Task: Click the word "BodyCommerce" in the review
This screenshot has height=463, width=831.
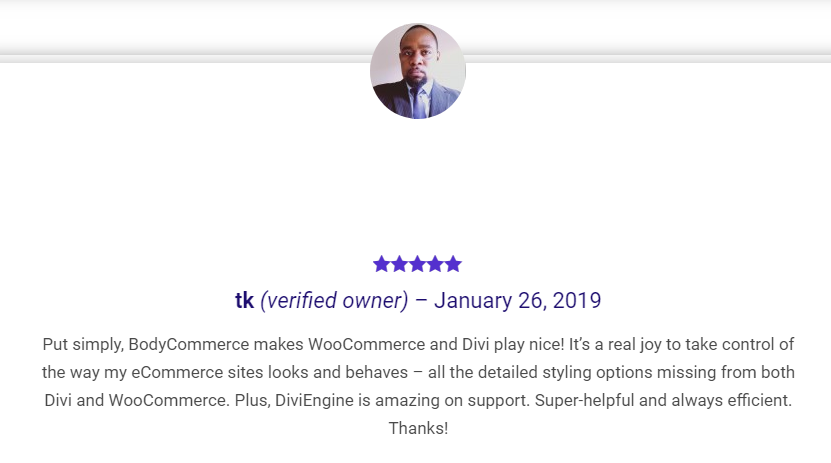Action: 189,344
